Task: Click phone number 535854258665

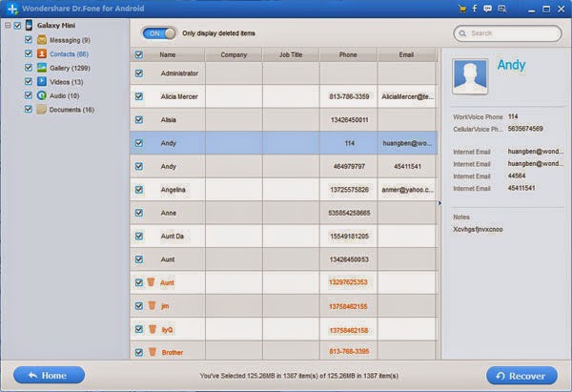Action: 349,213
